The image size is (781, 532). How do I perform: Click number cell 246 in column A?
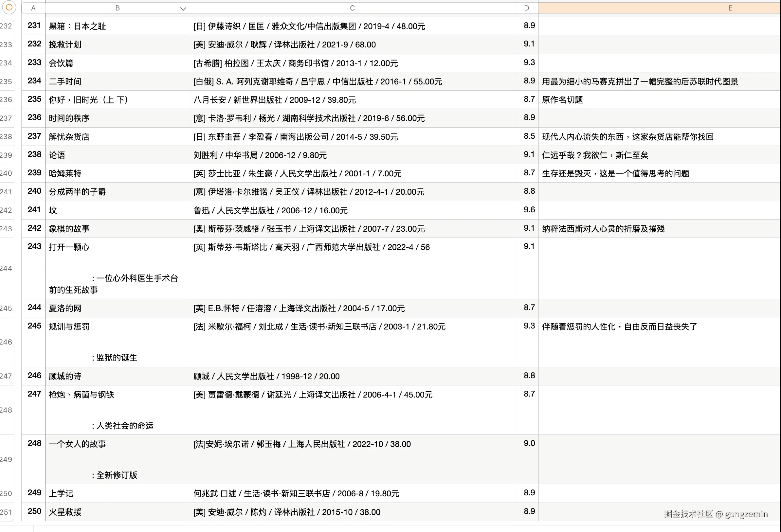[34, 376]
